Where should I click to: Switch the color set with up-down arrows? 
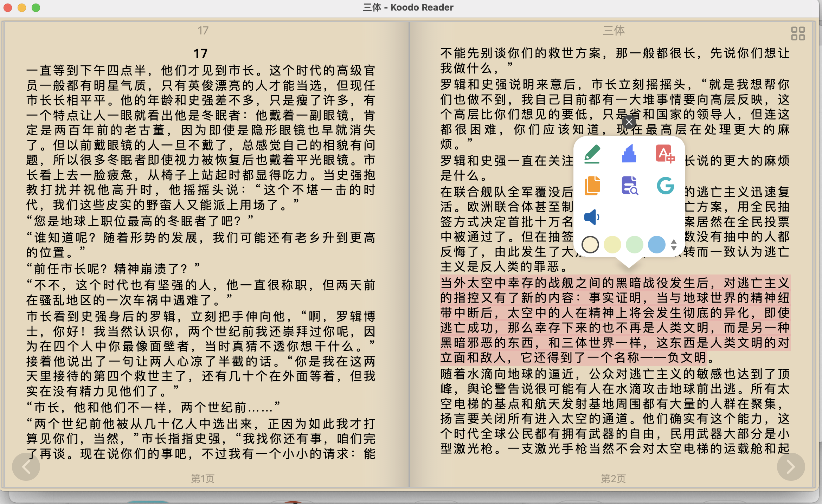(674, 245)
